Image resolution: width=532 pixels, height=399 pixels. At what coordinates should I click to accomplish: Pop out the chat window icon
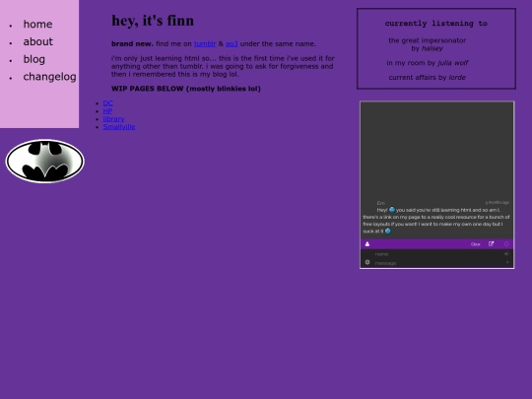click(x=491, y=244)
